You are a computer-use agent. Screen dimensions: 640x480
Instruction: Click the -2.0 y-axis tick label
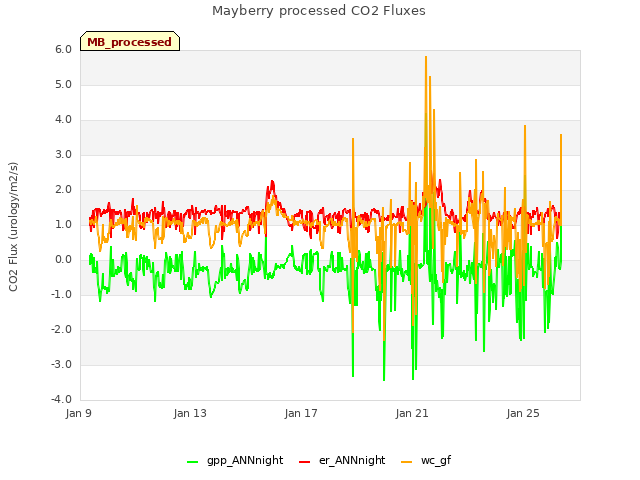pyautogui.click(x=61, y=330)
